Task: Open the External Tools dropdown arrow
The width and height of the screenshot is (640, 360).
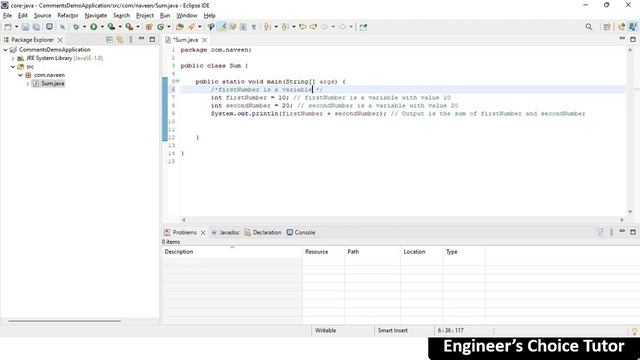Action: (x=138, y=27)
